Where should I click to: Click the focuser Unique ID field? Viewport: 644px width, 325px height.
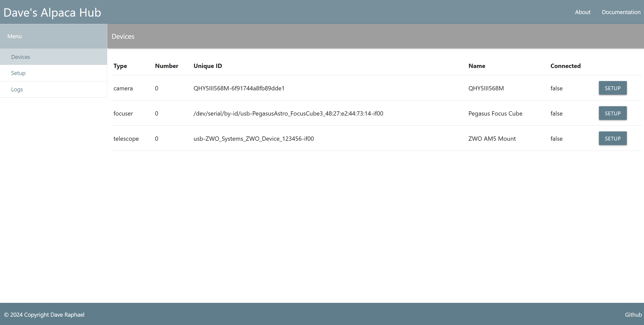pyautogui.click(x=288, y=113)
